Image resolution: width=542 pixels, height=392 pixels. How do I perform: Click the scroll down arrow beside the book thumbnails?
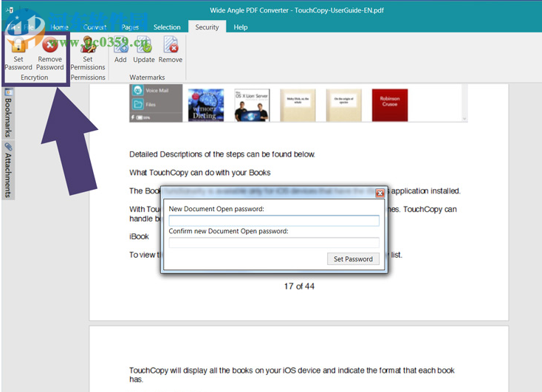point(464,119)
